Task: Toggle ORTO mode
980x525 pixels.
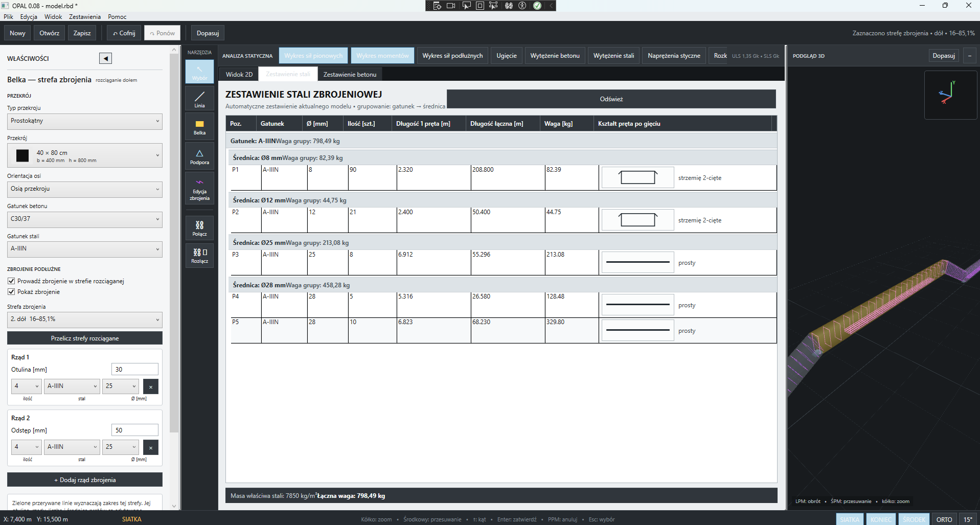Action: pyautogui.click(x=944, y=519)
